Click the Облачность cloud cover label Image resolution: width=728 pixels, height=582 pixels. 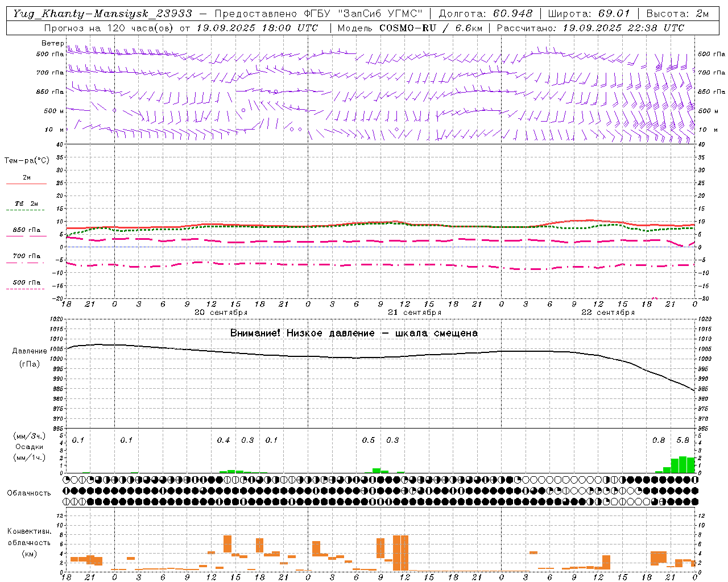[29, 493]
